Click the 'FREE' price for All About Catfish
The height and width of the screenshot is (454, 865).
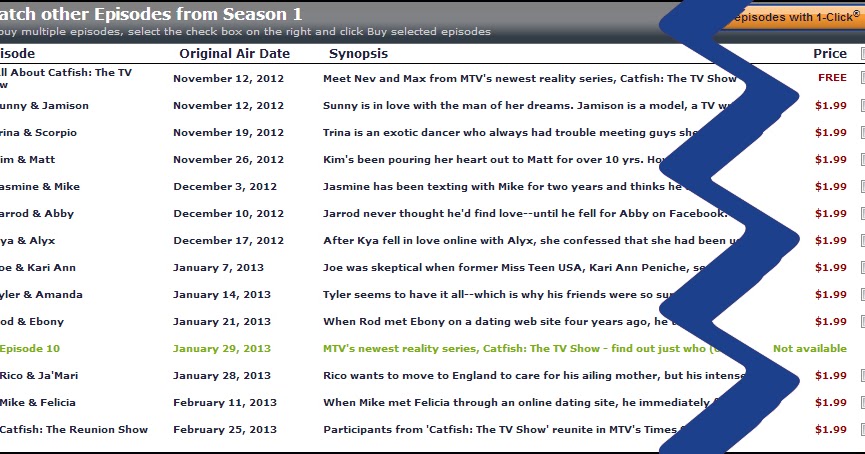coord(832,78)
